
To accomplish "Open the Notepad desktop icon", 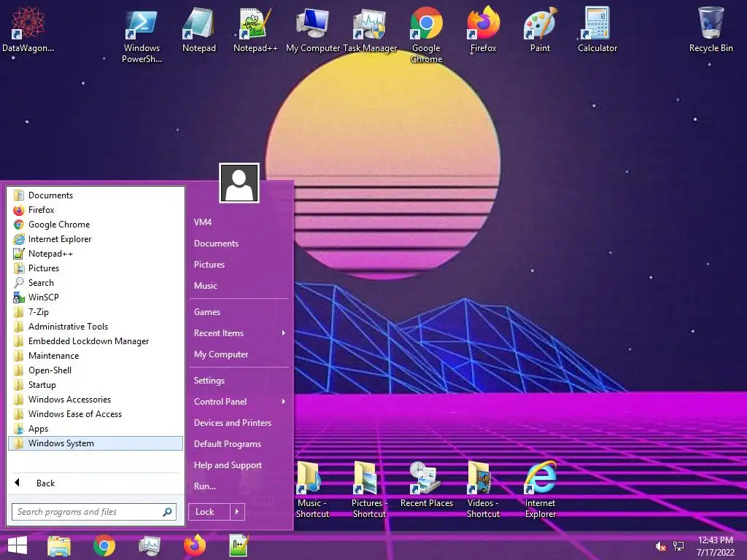I will point(198,29).
